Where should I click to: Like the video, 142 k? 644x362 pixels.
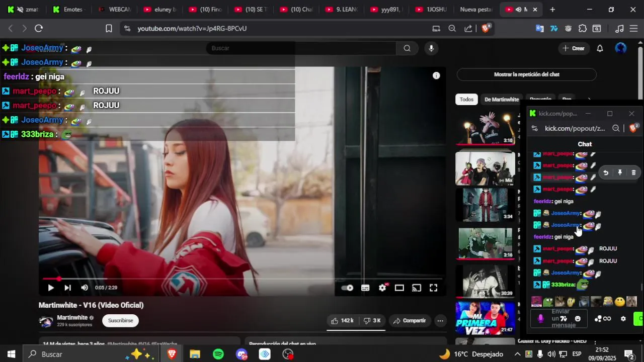click(x=342, y=321)
